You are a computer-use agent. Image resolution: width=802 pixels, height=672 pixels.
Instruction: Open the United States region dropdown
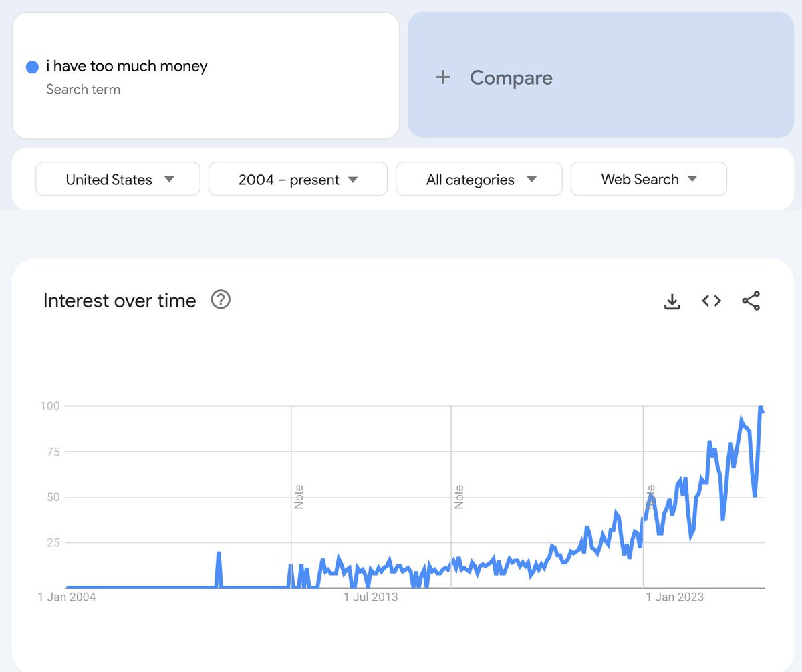(118, 179)
